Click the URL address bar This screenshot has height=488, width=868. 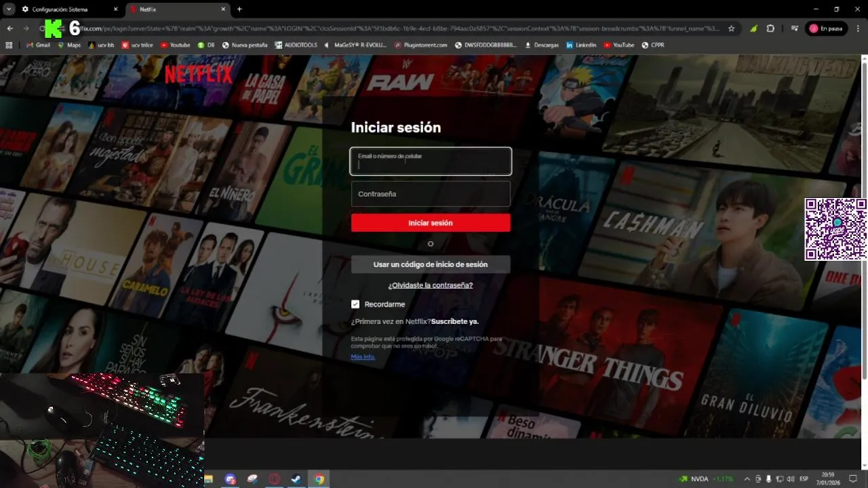point(400,28)
